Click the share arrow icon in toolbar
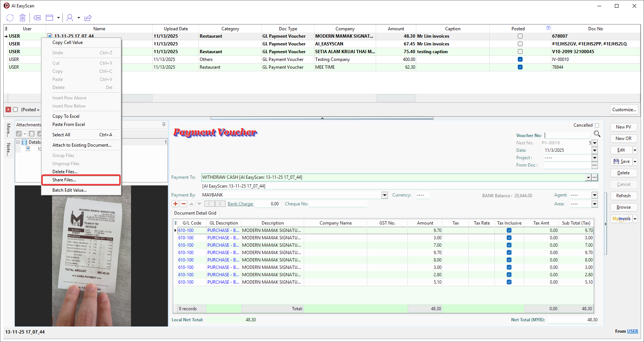Screen dimensions: 644x342 pyautogui.click(x=88, y=18)
